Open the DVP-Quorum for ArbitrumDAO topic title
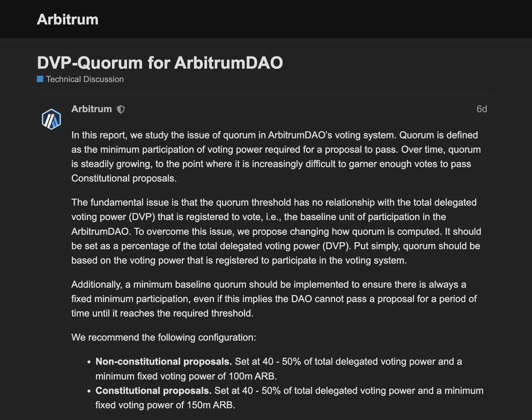 (x=160, y=63)
